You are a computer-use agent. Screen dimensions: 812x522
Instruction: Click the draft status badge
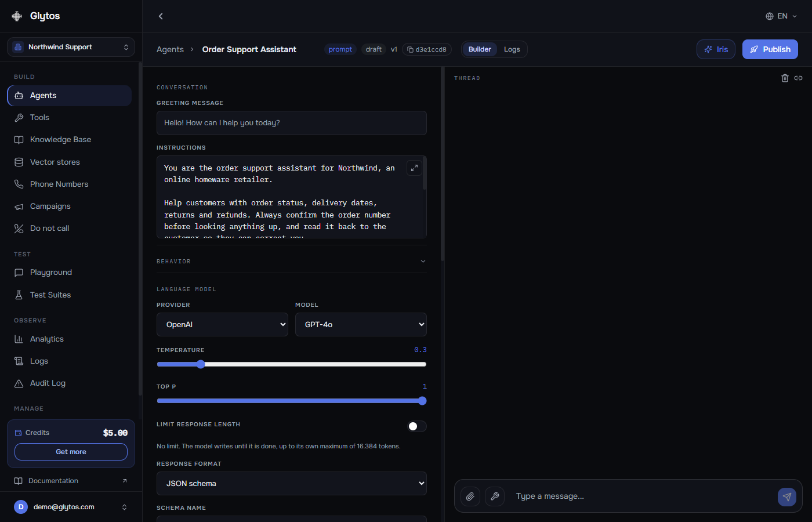pyautogui.click(x=374, y=49)
